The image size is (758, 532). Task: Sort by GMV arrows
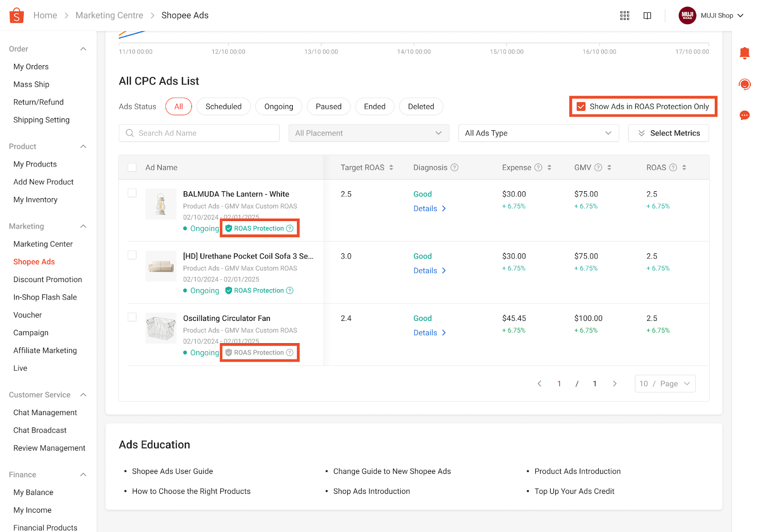coord(609,168)
